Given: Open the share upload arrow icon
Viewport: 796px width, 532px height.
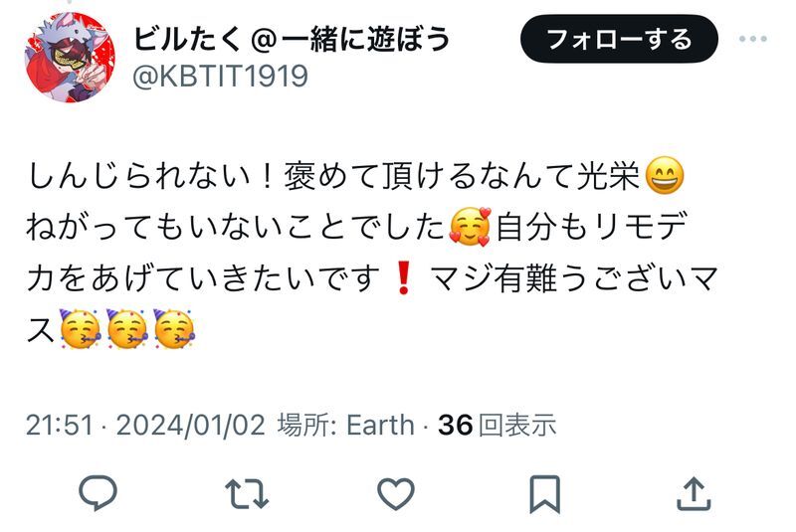Looking at the screenshot, I should 694,494.
